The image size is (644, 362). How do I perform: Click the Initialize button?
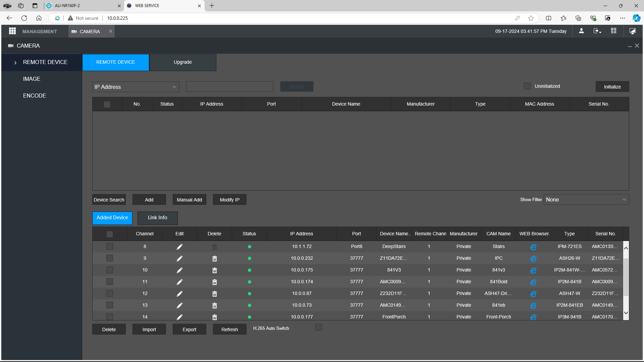pos(612,86)
